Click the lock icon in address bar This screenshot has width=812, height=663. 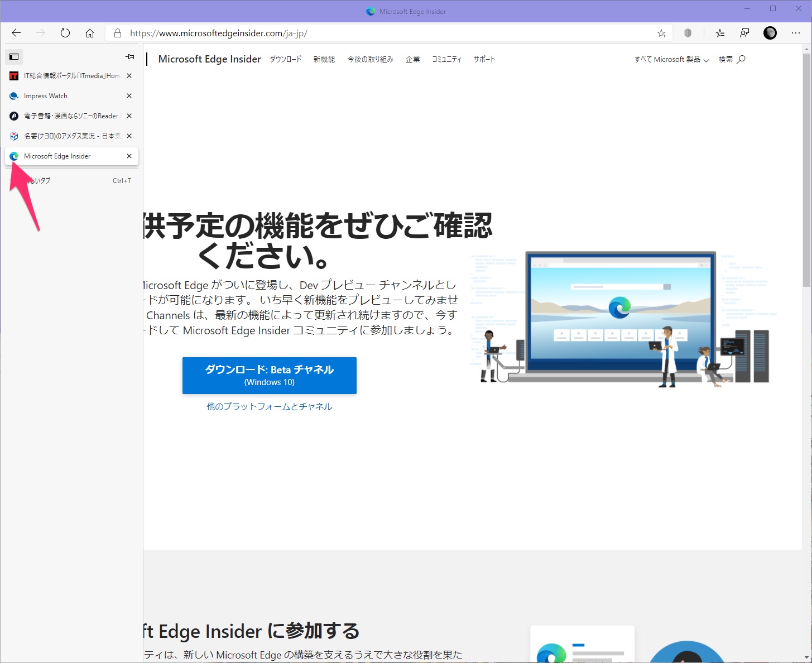117,33
